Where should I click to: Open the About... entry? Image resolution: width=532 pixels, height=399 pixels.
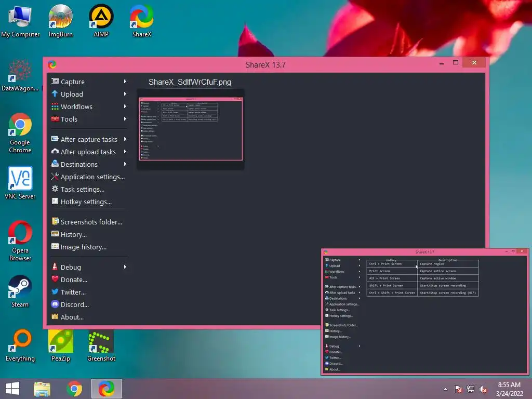(x=89, y=317)
